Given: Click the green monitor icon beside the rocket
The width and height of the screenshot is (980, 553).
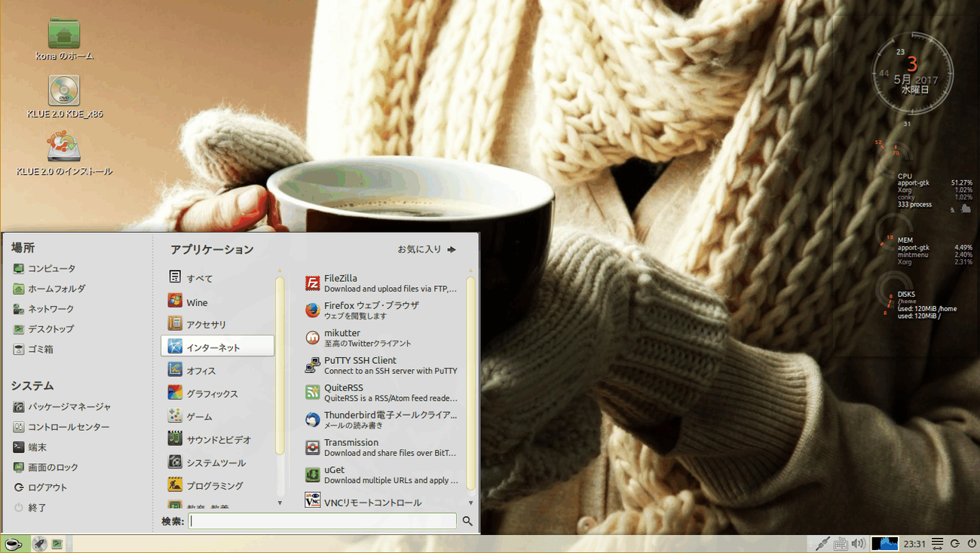Looking at the screenshot, I should tap(57, 544).
